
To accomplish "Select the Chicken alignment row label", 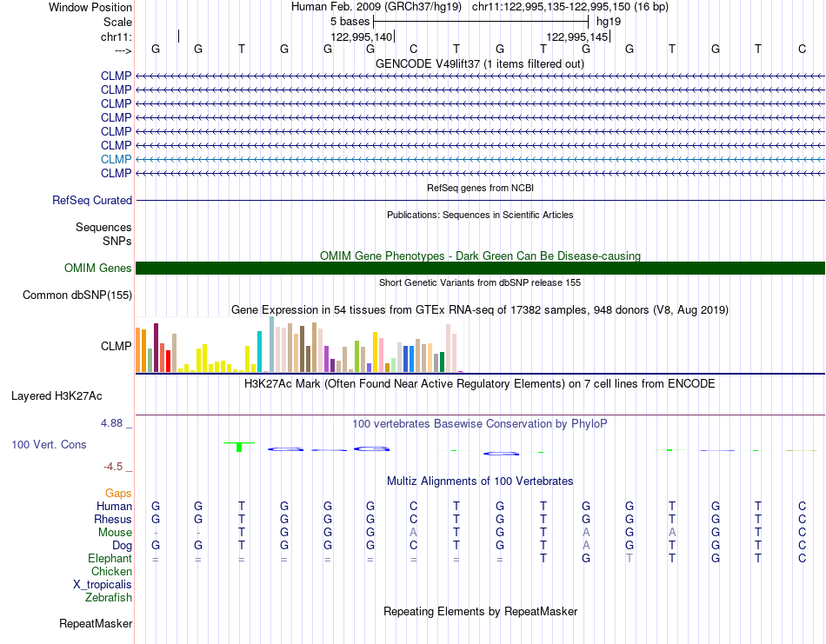I will point(111,571).
